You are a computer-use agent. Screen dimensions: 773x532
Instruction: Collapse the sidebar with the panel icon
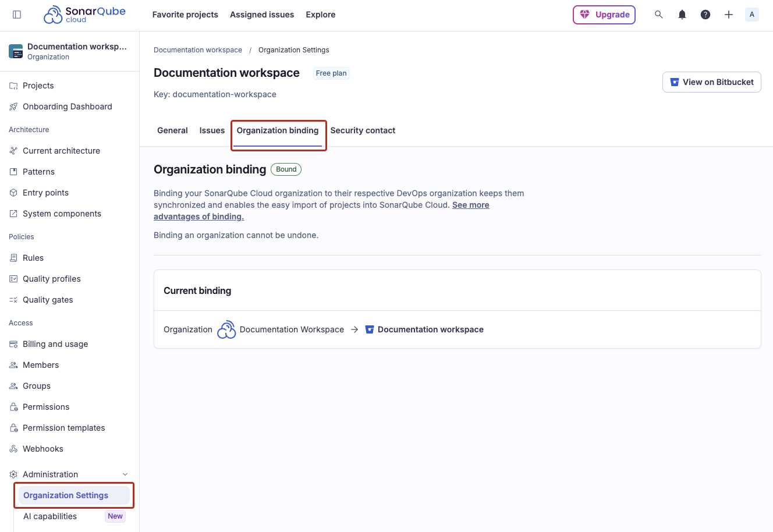pos(17,15)
